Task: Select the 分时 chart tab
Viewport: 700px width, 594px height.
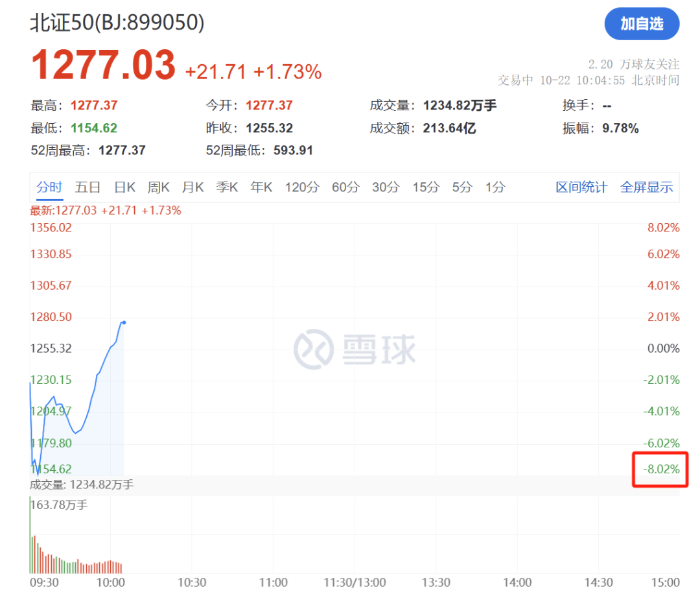Action: 49,187
